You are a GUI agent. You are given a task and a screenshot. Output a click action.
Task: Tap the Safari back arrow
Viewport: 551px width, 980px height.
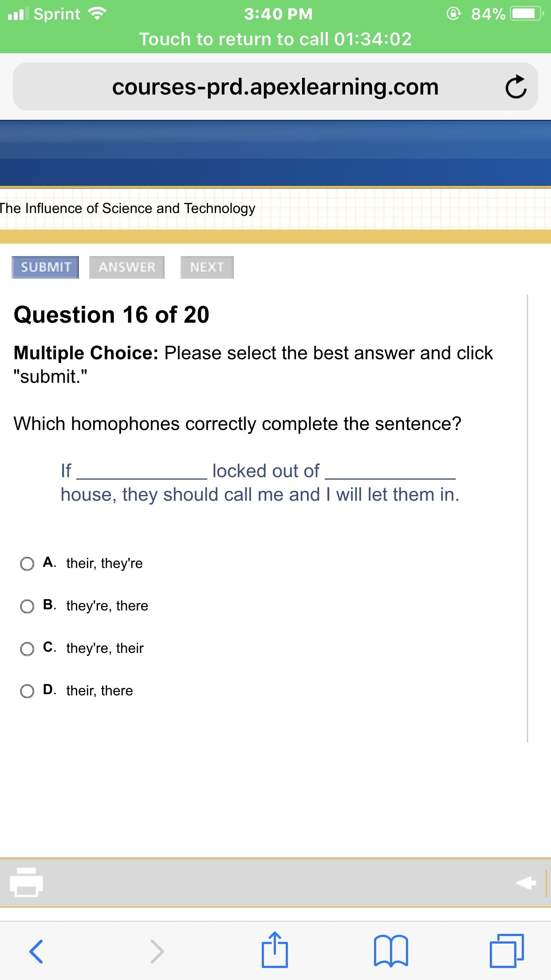click(36, 951)
